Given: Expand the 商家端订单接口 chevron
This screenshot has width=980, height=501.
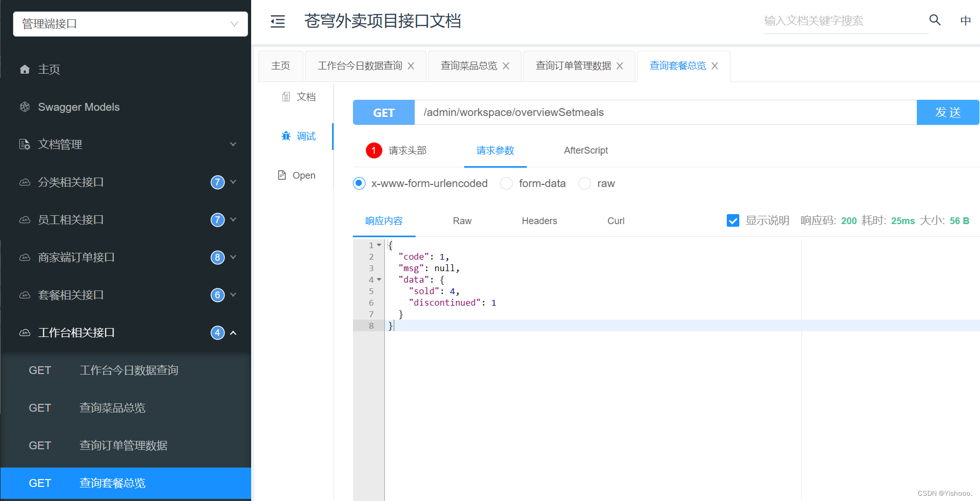Looking at the screenshot, I should pos(233,257).
